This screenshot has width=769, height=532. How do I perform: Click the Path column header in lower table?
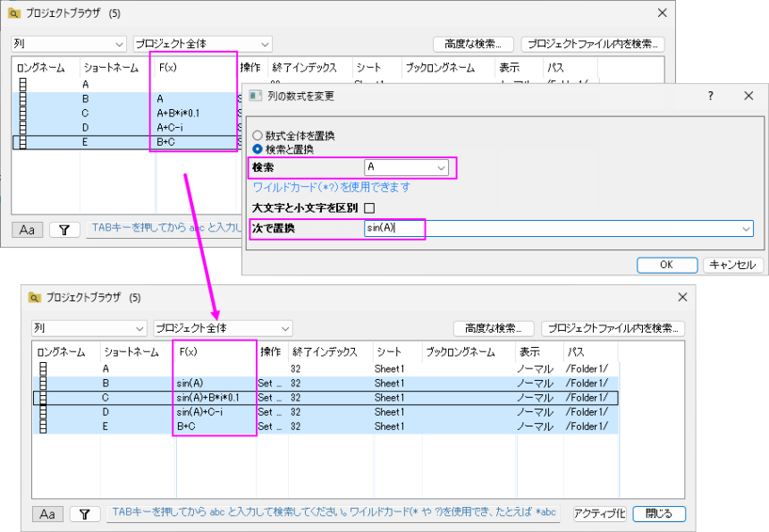(590, 351)
